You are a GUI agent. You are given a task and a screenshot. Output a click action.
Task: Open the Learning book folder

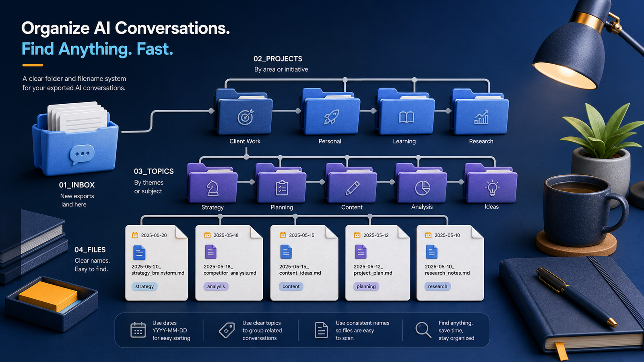[406, 112]
